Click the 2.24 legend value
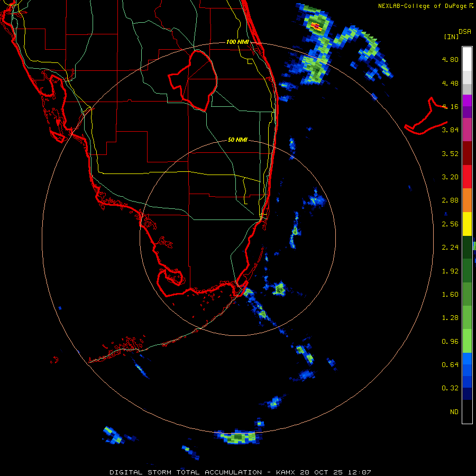 coord(450,248)
